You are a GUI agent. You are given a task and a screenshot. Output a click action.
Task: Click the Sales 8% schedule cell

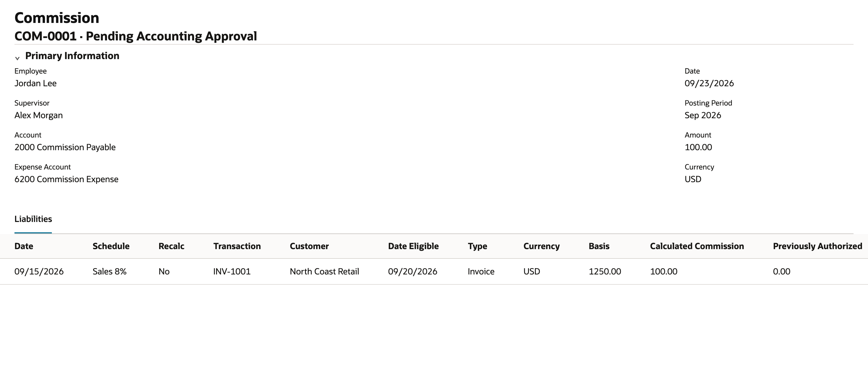pos(109,271)
